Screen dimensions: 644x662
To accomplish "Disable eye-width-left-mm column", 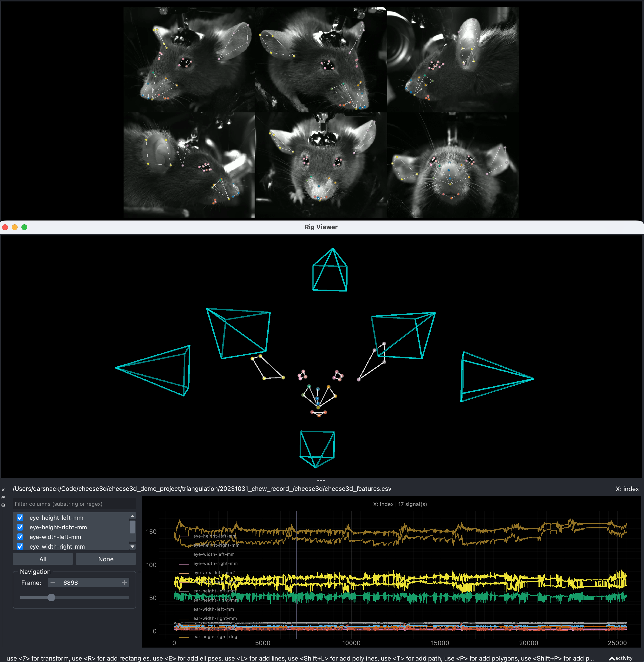I will tap(20, 537).
